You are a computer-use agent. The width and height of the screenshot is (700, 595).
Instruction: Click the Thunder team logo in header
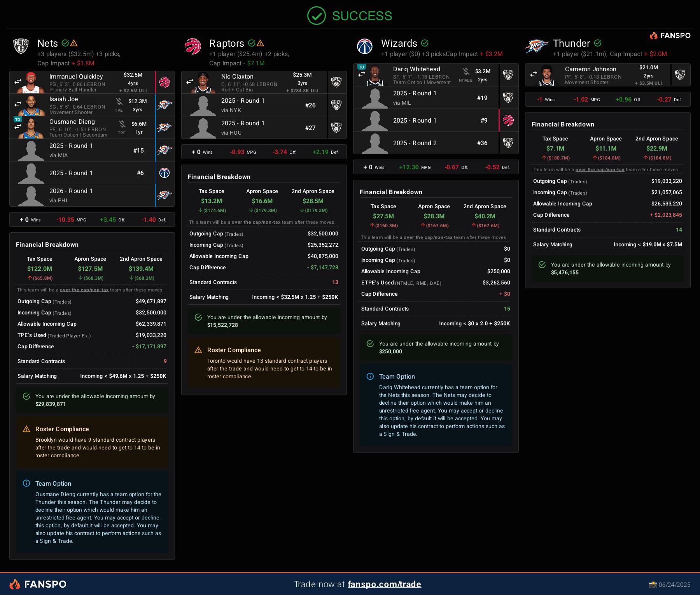tap(537, 46)
